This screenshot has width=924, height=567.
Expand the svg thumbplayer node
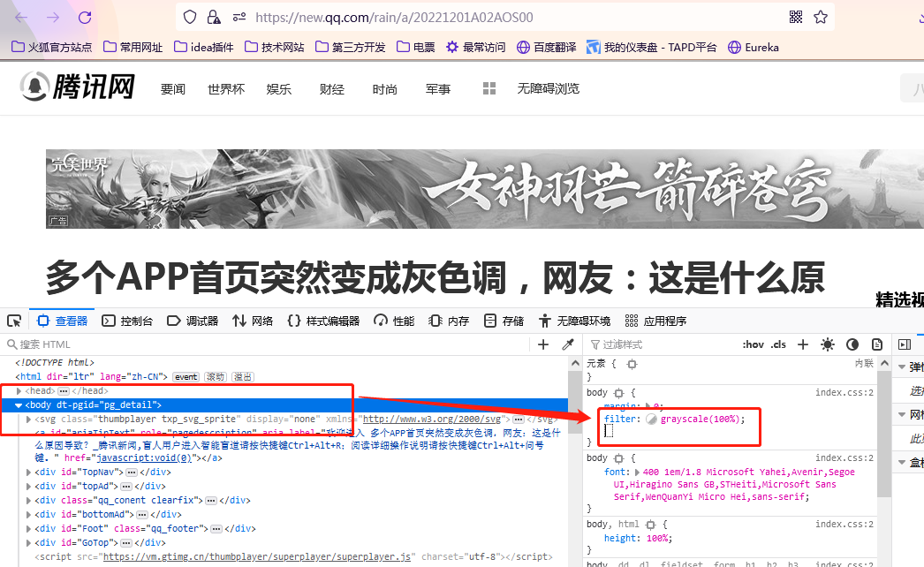[x=28, y=419]
